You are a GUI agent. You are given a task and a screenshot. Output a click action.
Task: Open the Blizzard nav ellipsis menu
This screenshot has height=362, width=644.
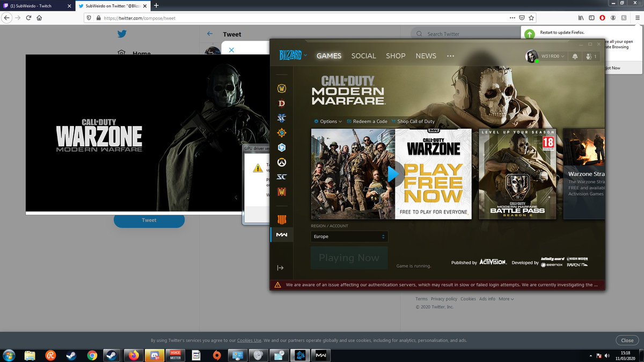[x=450, y=56]
